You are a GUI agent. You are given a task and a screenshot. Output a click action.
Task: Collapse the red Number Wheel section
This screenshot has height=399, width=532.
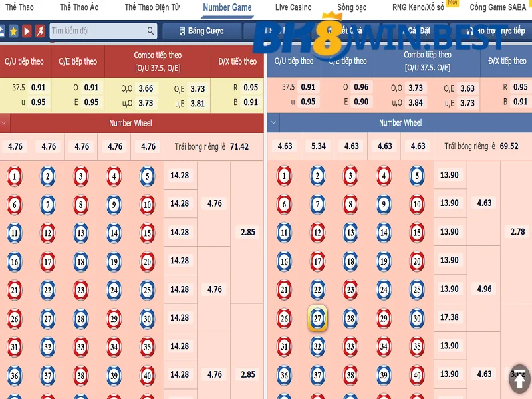click(5, 123)
